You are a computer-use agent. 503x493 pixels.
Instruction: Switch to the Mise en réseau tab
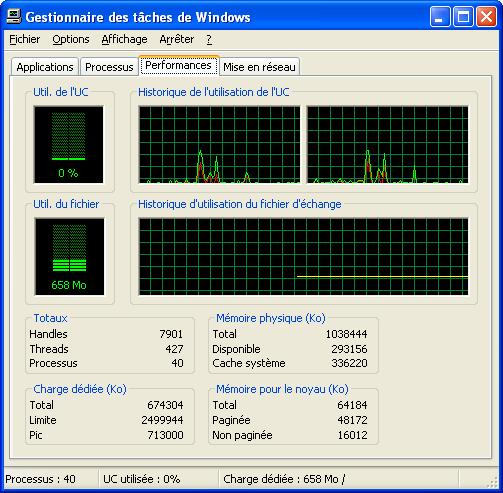click(259, 67)
